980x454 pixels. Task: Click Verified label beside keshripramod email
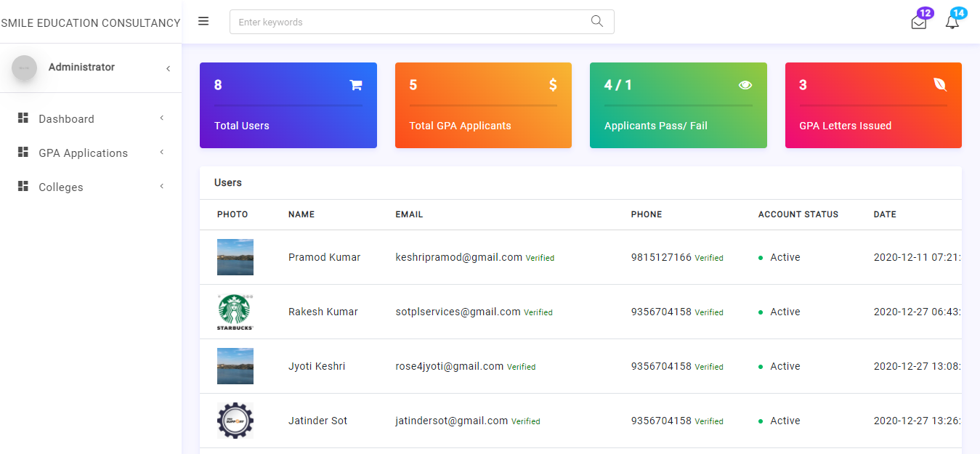click(x=540, y=258)
